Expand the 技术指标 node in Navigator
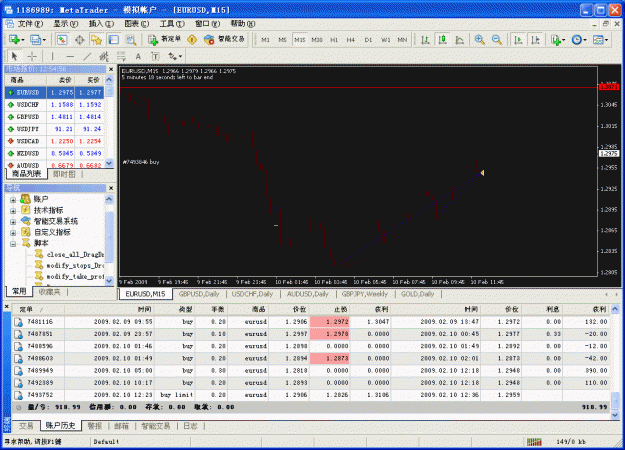Viewport: 625px width, 450px height. pos(13,211)
